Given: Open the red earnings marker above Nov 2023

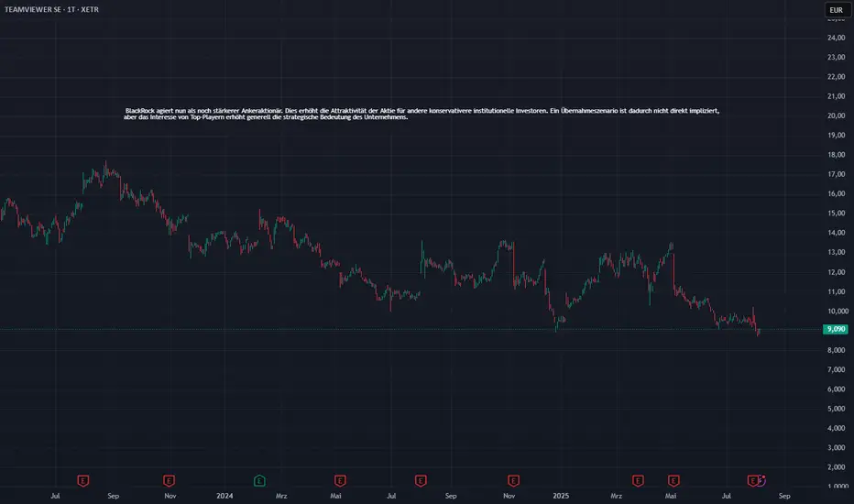Looking at the screenshot, I should coord(169,480).
